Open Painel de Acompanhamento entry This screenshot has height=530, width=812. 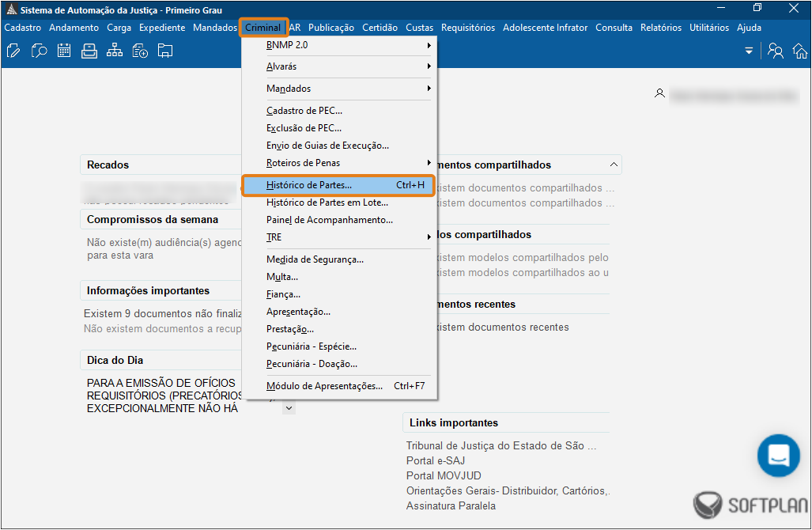point(339,220)
